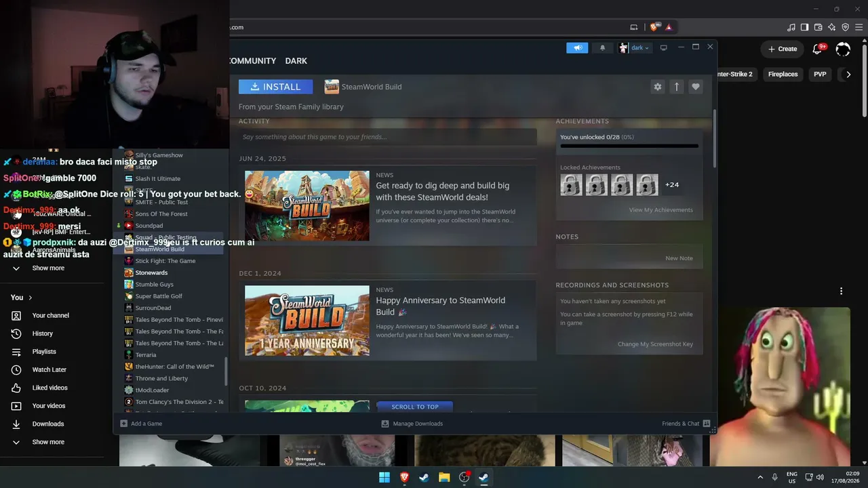868x488 pixels.
Task: Click Add a Game in Steam
Action: [141, 424]
